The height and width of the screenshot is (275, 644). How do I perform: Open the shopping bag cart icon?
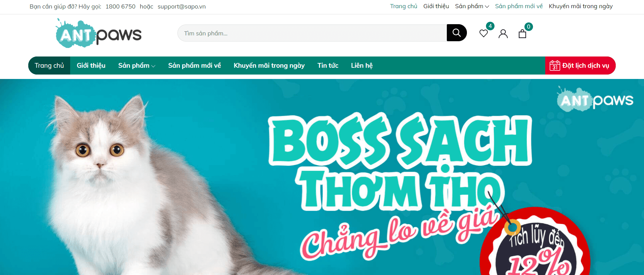pos(522,34)
